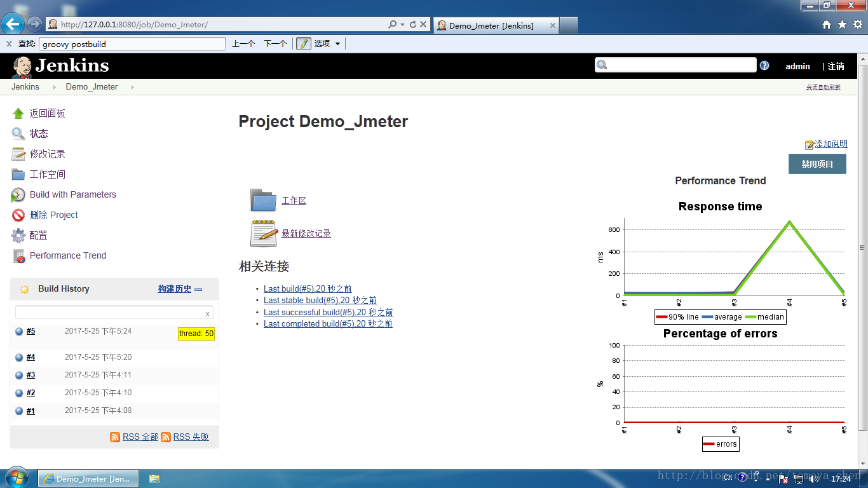Open the 配置 sidebar link
The image size is (868, 488).
[x=38, y=236]
